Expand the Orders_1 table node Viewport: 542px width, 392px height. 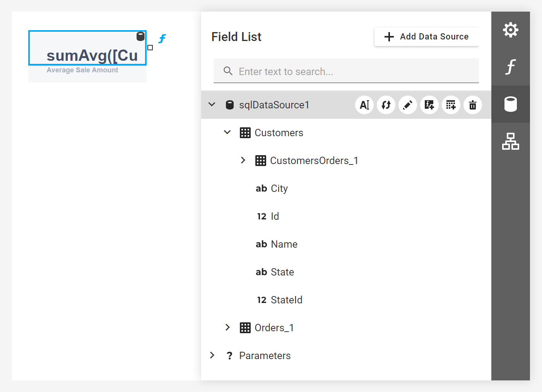click(227, 327)
